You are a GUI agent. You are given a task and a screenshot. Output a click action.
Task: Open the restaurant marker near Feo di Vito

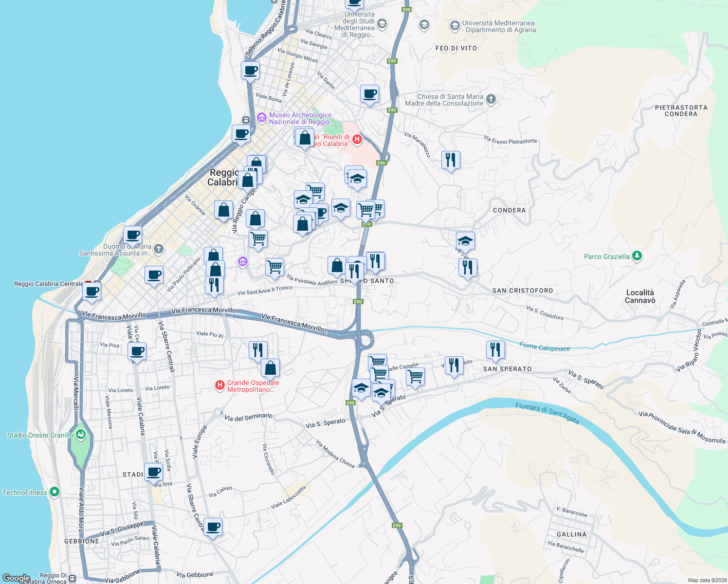(451, 160)
